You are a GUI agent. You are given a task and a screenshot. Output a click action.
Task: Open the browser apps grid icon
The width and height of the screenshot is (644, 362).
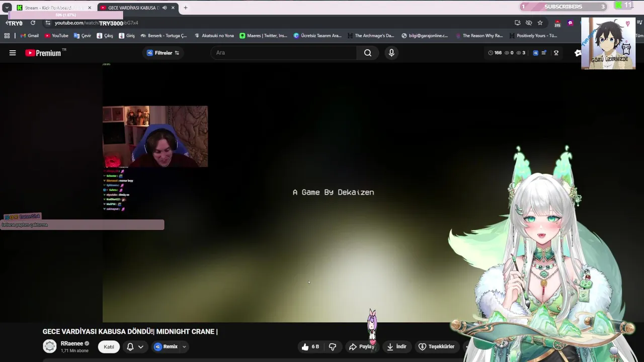[7, 36]
